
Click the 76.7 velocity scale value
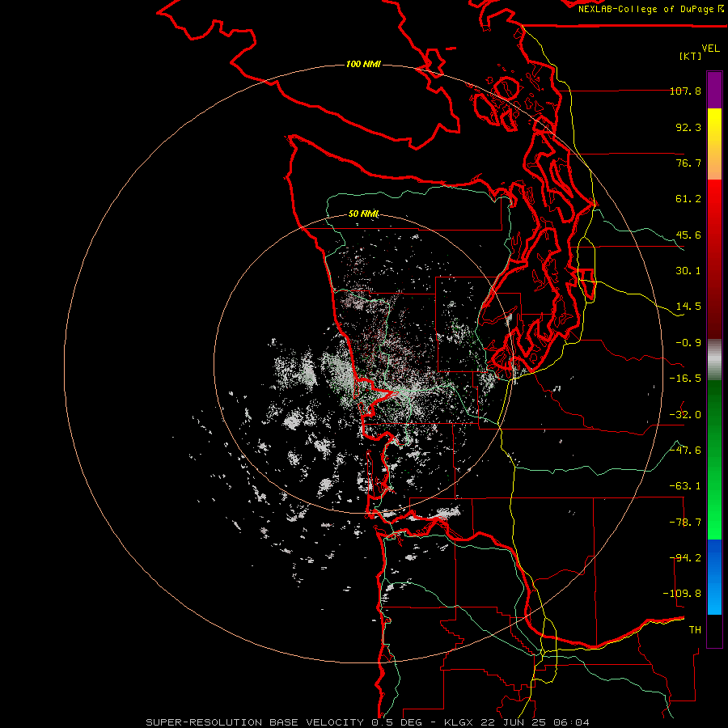point(688,163)
